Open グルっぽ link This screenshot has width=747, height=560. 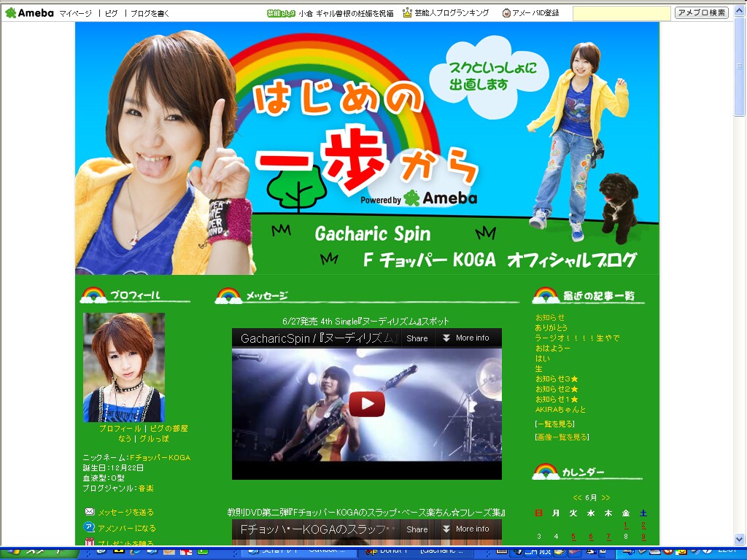click(x=154, y=438)
